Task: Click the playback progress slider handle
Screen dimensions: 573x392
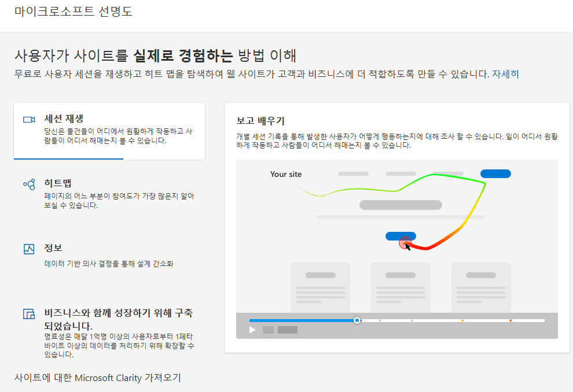Action: click(357, 320)
